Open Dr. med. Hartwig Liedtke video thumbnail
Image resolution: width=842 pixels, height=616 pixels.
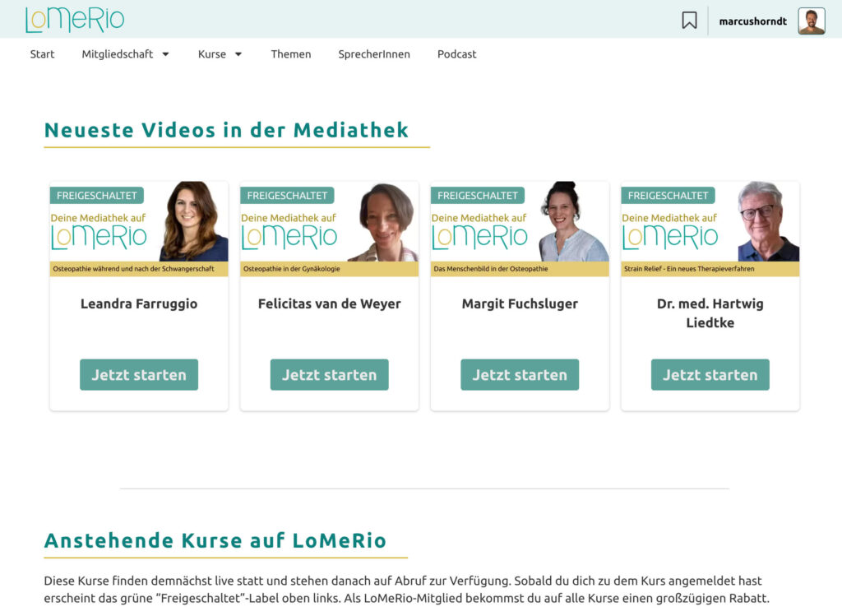coord(710,229)
